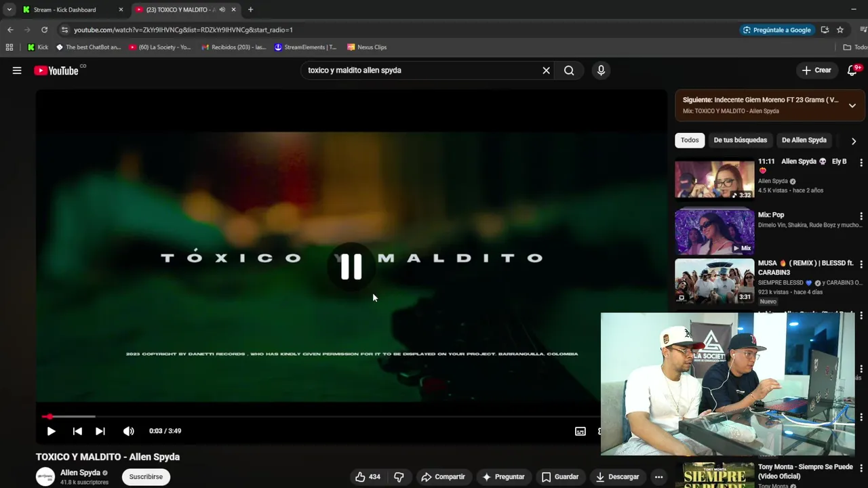
Task: Click the Preguntar button
Action: coord(503,477)
